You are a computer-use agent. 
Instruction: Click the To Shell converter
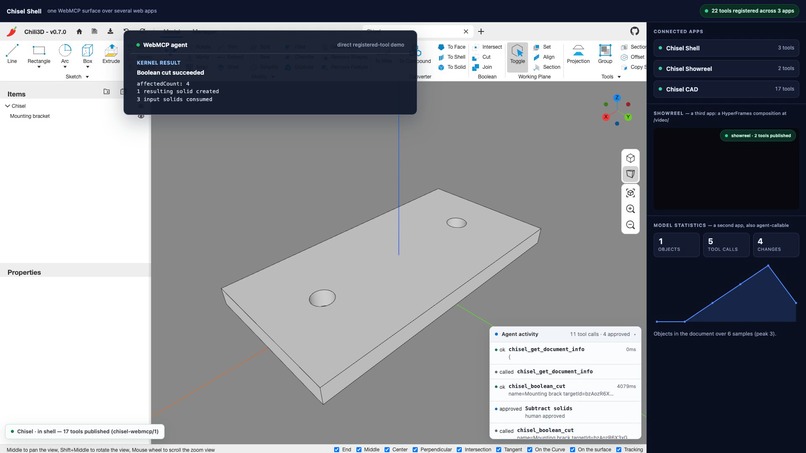pos(452,57)
